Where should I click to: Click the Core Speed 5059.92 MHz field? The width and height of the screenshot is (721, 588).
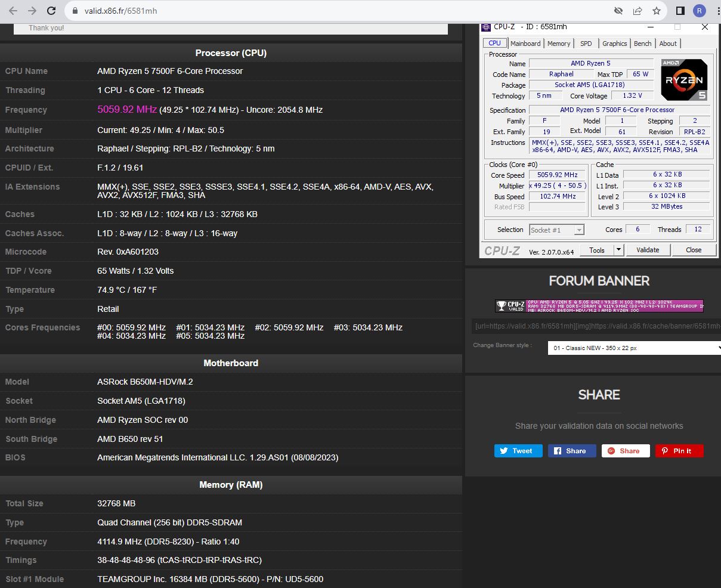[557, 175]
